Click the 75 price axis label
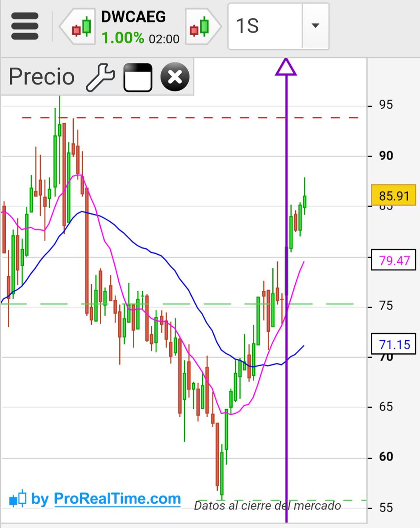This screenshot has width=420, height=528. tap(386, 306)
